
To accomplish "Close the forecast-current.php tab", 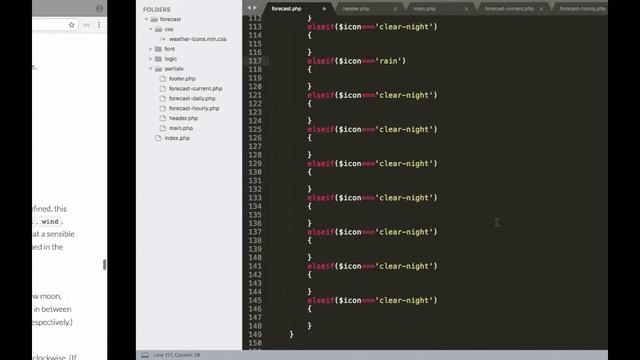I will point(541,9).
